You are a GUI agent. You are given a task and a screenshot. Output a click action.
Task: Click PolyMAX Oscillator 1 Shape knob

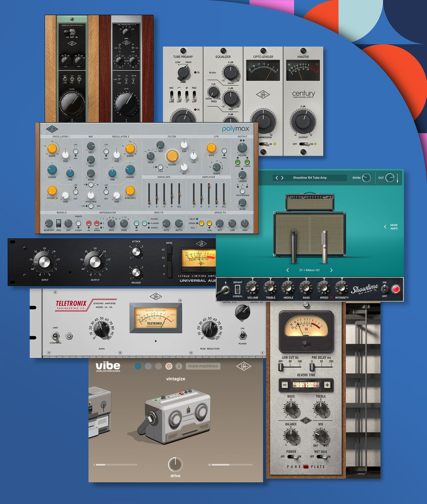52,149
